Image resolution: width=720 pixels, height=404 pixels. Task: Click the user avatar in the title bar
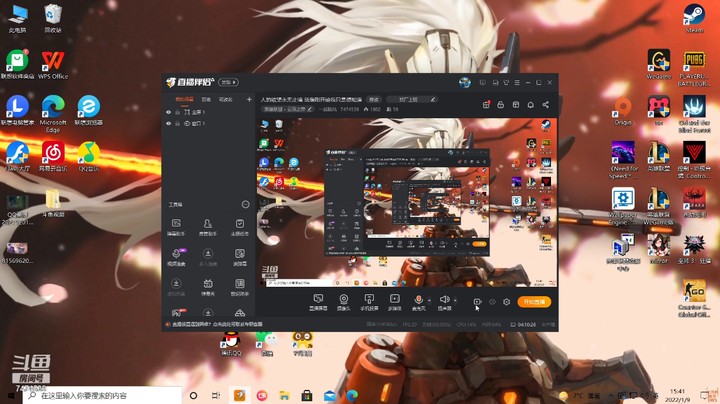465,83
